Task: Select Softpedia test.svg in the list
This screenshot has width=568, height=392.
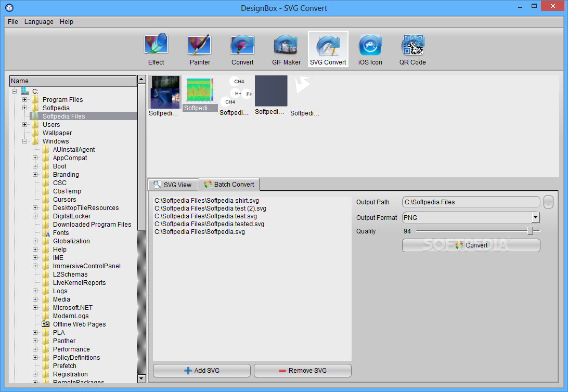Action: [x=205, y=216]
